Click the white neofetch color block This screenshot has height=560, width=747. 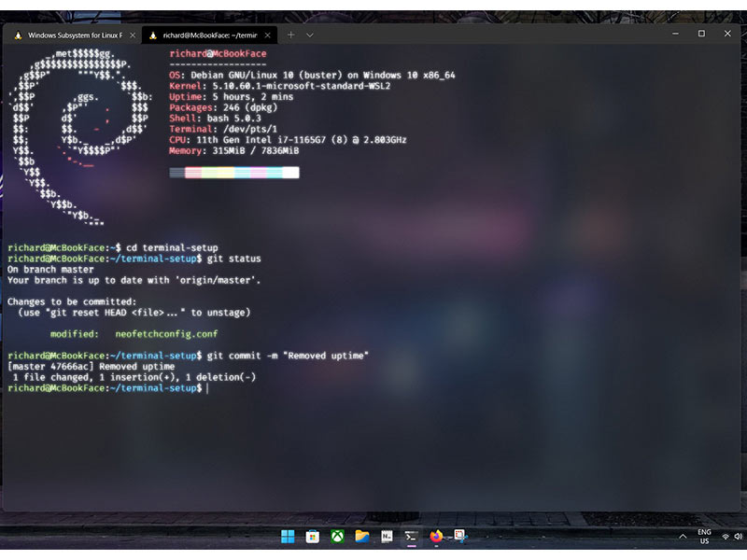290,173
